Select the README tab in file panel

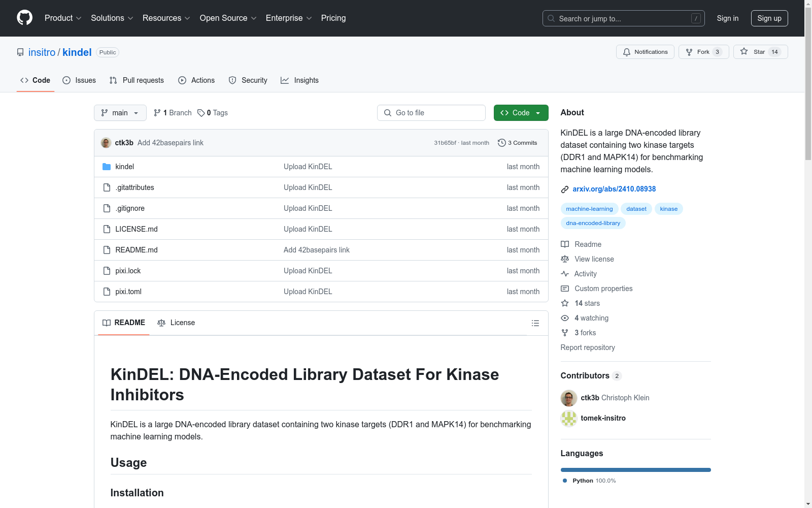tap(124, 323)
